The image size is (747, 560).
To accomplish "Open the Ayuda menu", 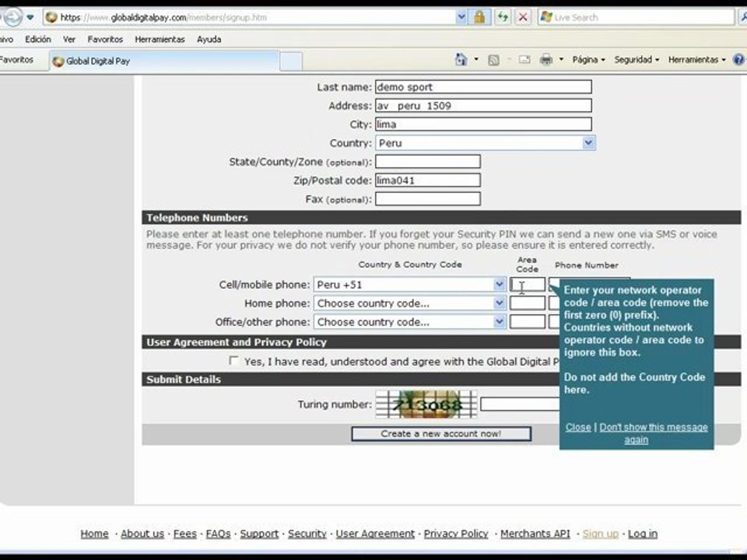I will point(209,40).
